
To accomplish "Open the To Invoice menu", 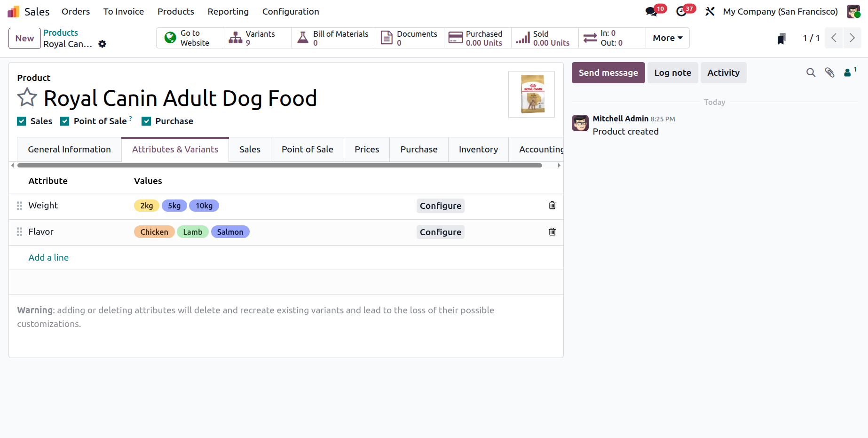I will pyautogui.click(x=124, y=11).
